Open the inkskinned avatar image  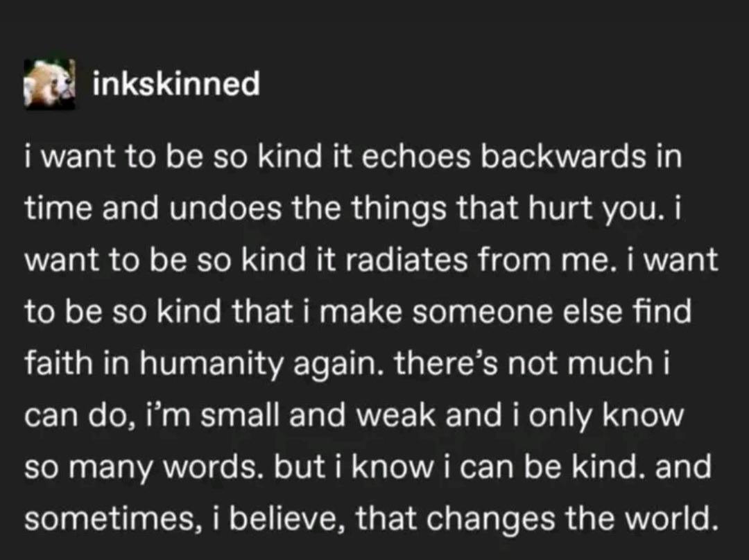tap(50, 85)
